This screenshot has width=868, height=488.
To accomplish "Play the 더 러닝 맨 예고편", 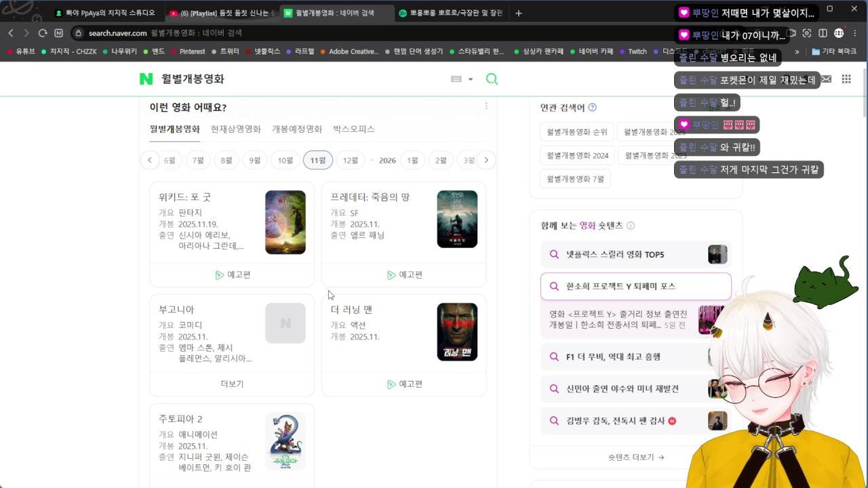I will [404, 384].
